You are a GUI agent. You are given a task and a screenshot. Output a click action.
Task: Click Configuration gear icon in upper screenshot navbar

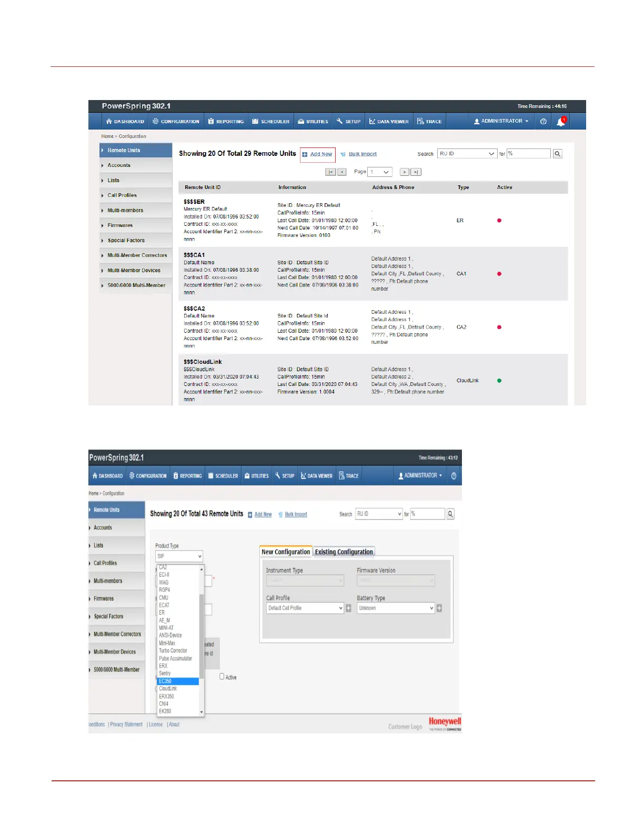point(155,122)
